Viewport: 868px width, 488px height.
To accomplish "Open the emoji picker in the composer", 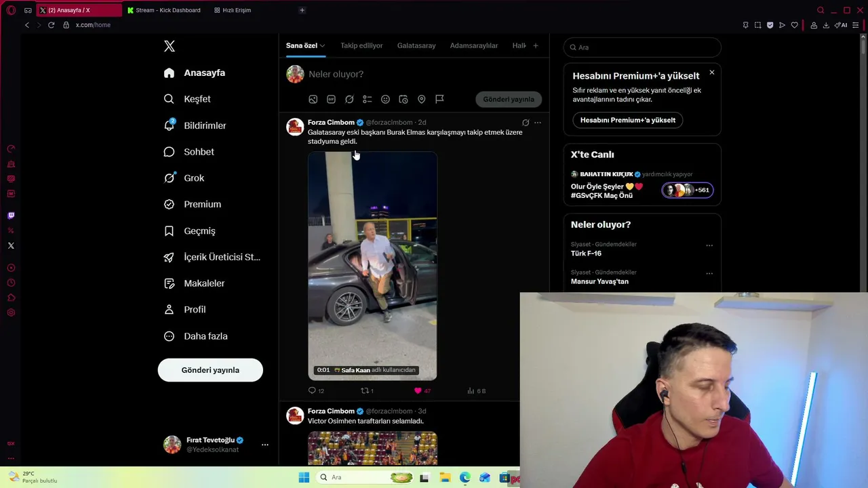I will 385,99.
